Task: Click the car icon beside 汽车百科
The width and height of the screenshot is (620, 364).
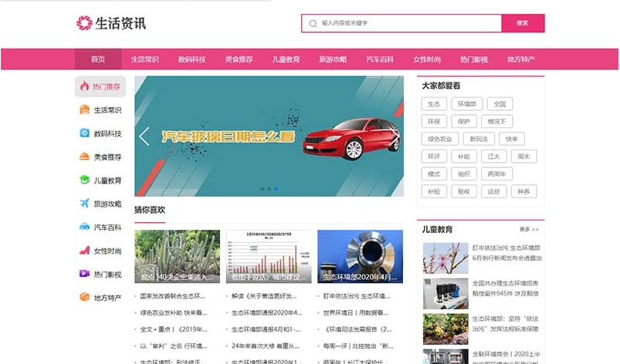Action: 84,227
